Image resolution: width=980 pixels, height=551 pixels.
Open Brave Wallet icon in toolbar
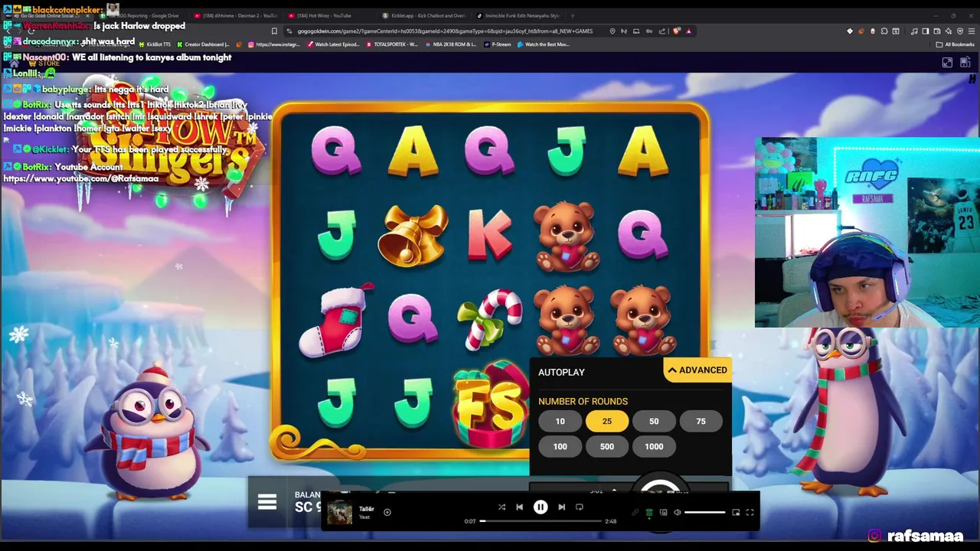[x=937, y=31]
